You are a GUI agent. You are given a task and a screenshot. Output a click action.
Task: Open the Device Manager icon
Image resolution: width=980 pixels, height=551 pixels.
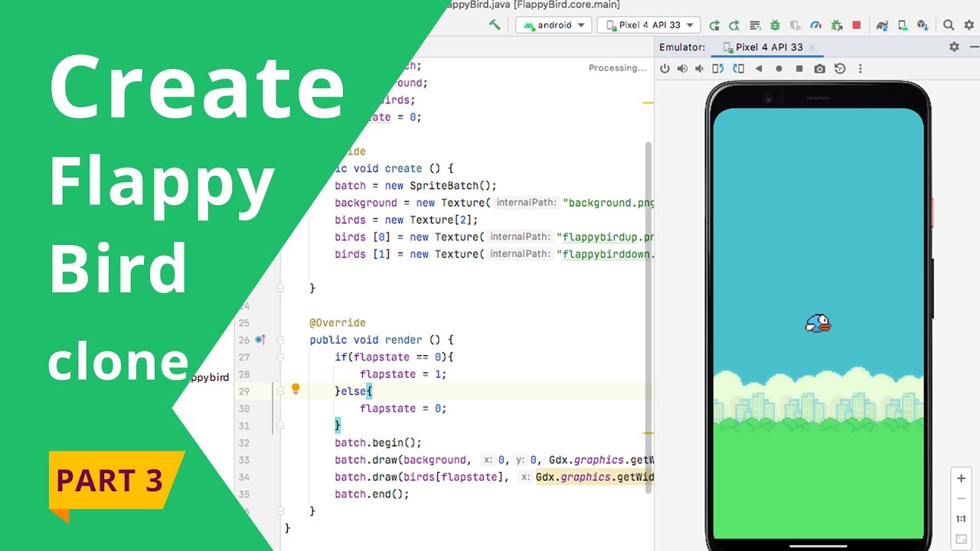point(903,25)
